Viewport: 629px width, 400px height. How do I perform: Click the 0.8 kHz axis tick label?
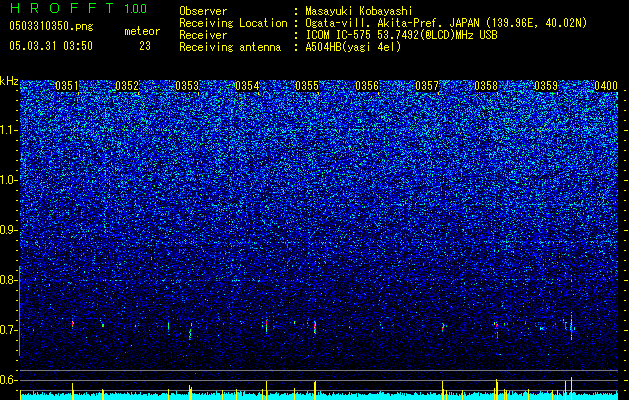point(8,280)
